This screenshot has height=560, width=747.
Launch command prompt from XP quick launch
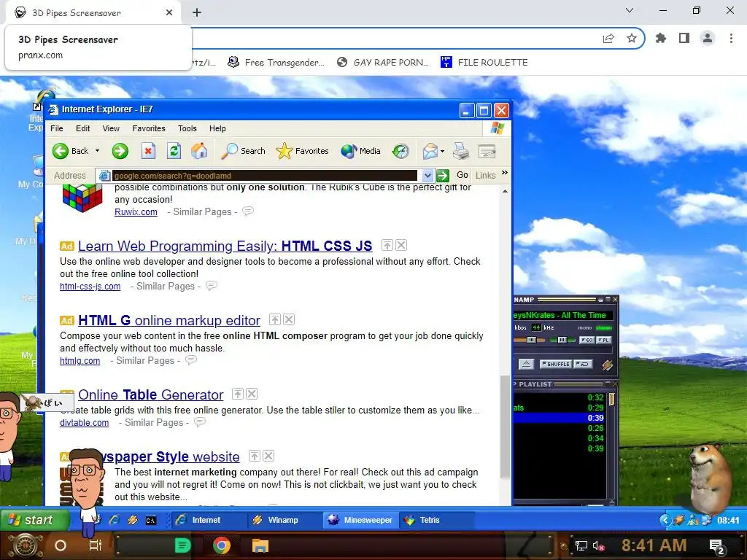click(x=150, y=520)
